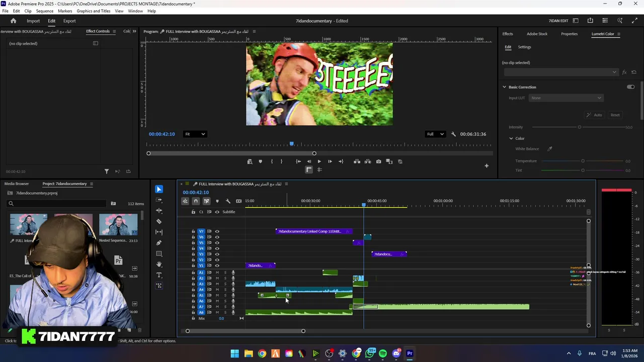Image resolution: width=644 pixels, height=362 pixels.
Task: Switch to the Adobe Stock tab
Action: point(537,34)
